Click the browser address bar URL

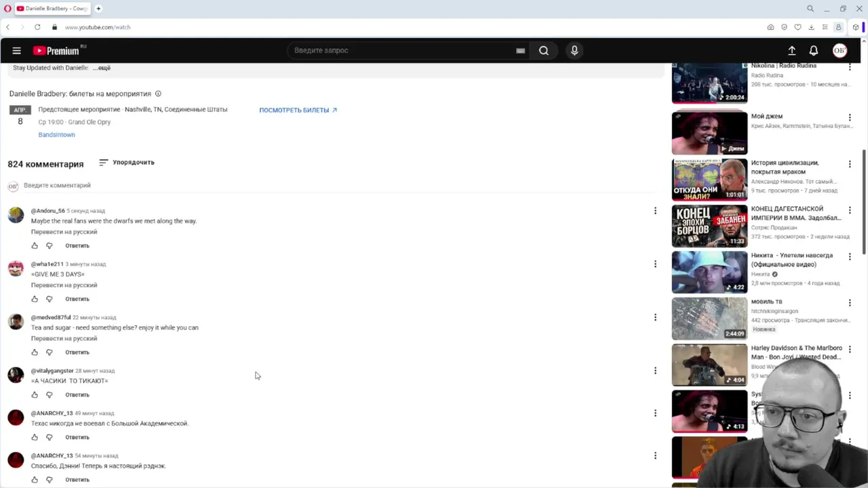point(98,27)
